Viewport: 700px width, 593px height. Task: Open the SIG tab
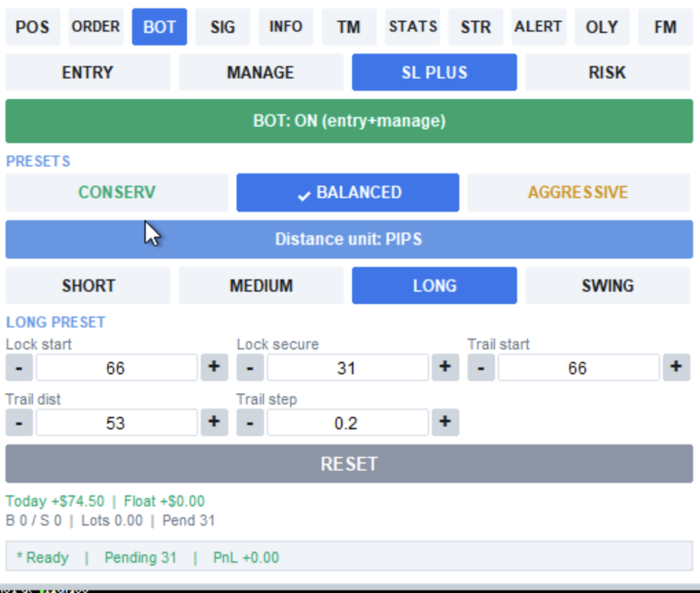pos(223,27)
